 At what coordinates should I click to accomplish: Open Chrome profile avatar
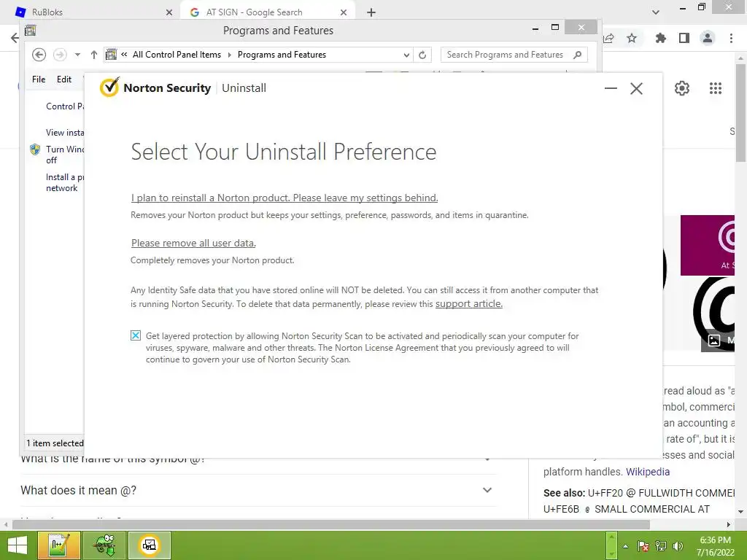point(708,38)
